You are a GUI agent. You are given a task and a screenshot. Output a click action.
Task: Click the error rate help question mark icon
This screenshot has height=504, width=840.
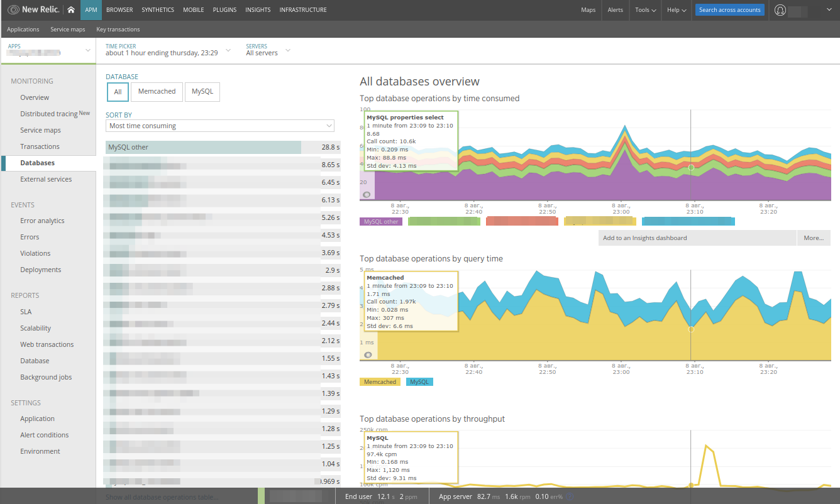click(569, 496)
